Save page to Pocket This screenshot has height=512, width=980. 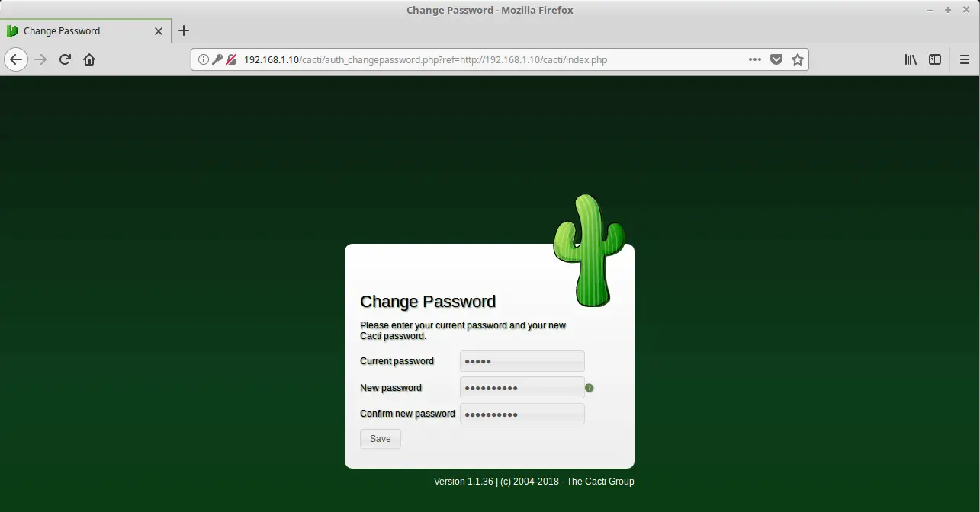pos(776,59)
